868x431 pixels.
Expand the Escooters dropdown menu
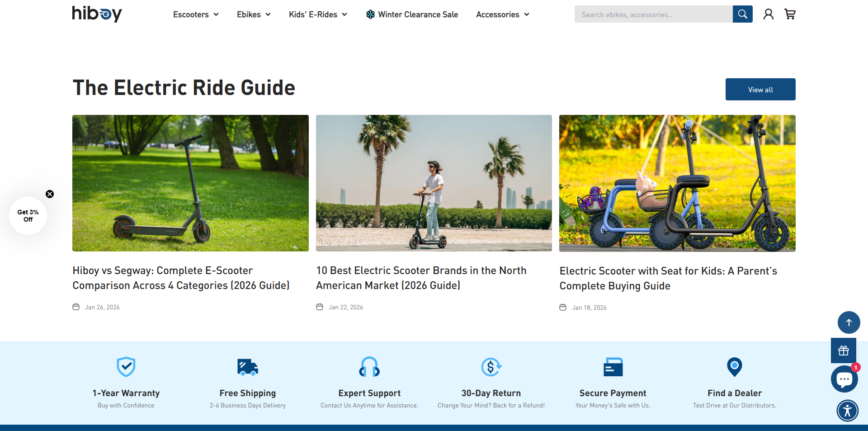(196, 14)
